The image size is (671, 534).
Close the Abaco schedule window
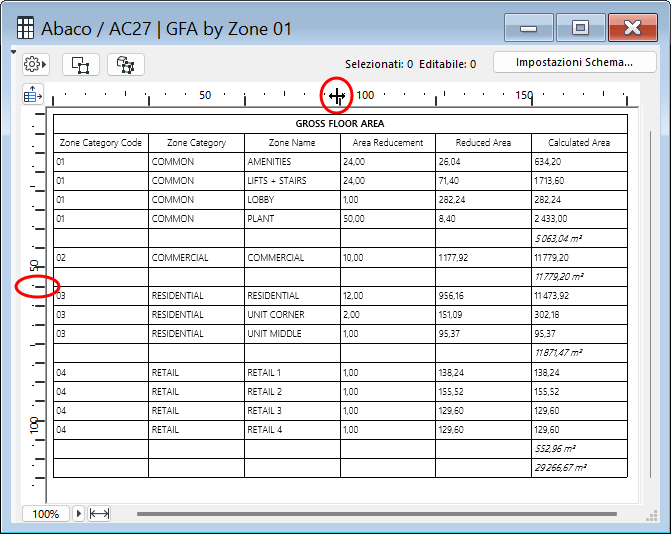coord(633,27)
